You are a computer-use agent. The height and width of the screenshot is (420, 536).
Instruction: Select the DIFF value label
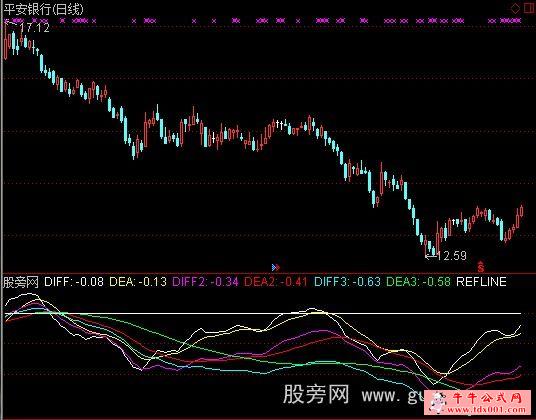pyautogui.click(x=74, y=282)
